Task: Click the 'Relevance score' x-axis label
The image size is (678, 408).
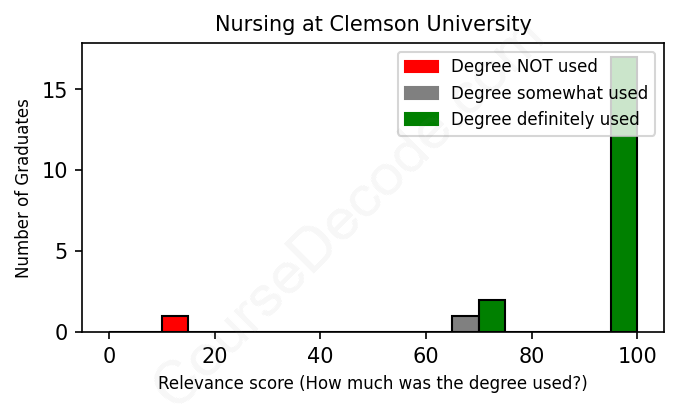Action: [x=373, y=383]
